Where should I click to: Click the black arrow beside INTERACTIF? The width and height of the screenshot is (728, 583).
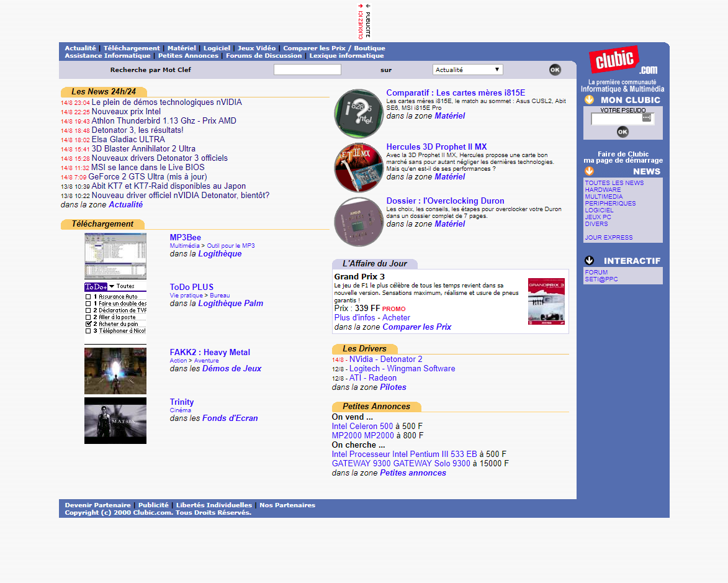tap(589, 260)
